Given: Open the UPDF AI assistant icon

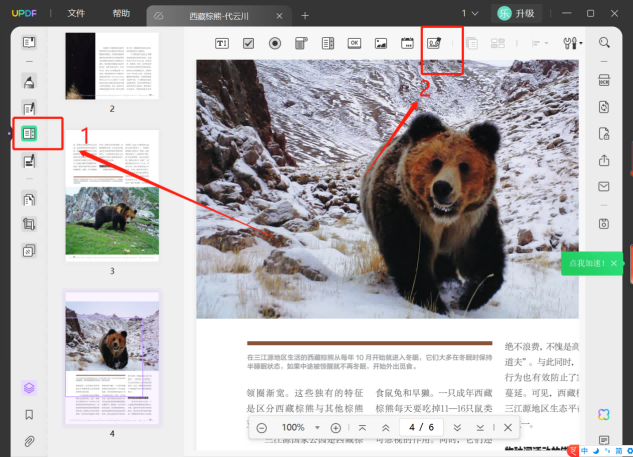Looking at the screenshot, I should click(x=604, y=415).
